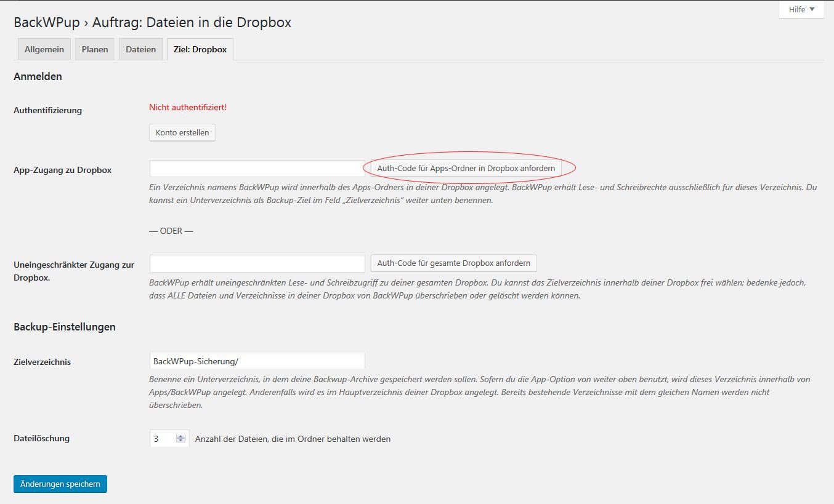Request Auth-Code für Apps-Ordner in Dropbox
This screenshot has width=834, height=504.
[x=466, y=168]
